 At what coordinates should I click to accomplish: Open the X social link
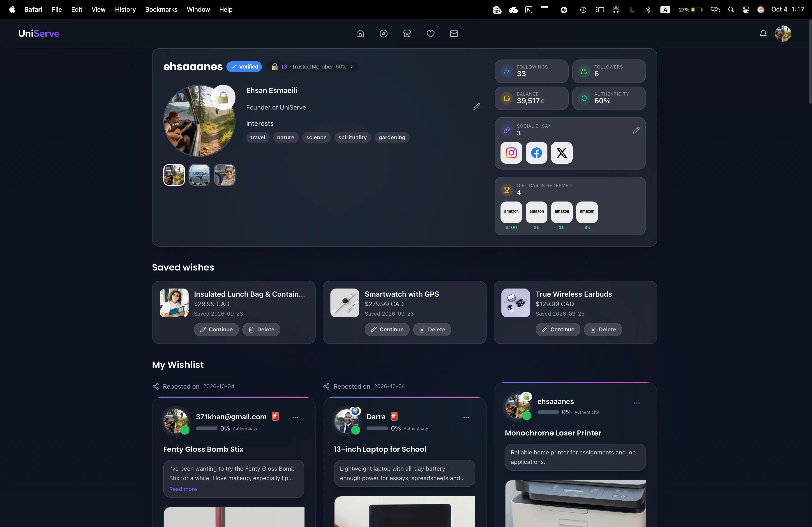[x=562, y=153]
